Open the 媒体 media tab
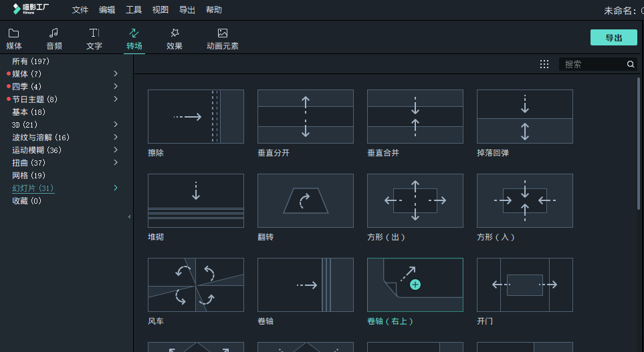This screenshot has width=644, height=352. (14, 39)
